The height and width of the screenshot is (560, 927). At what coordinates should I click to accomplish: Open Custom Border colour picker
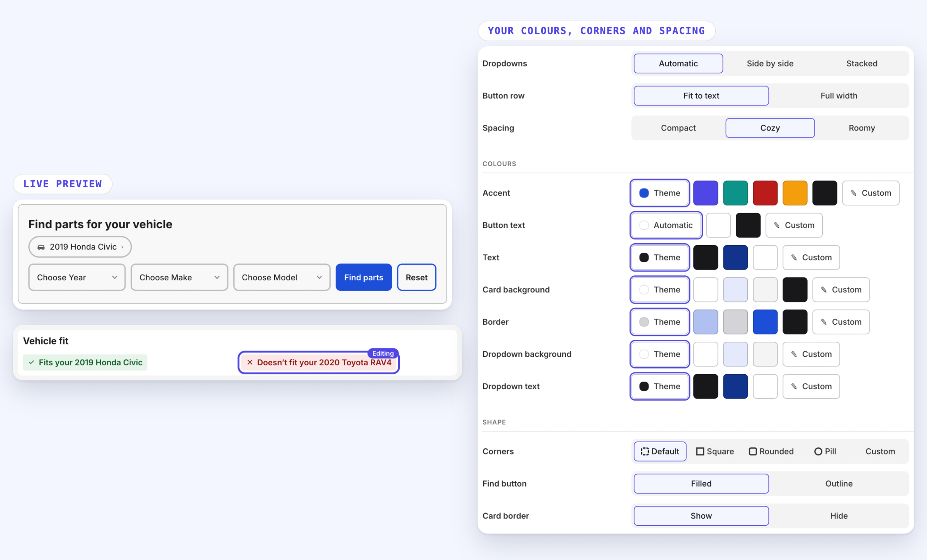[841, 322]
